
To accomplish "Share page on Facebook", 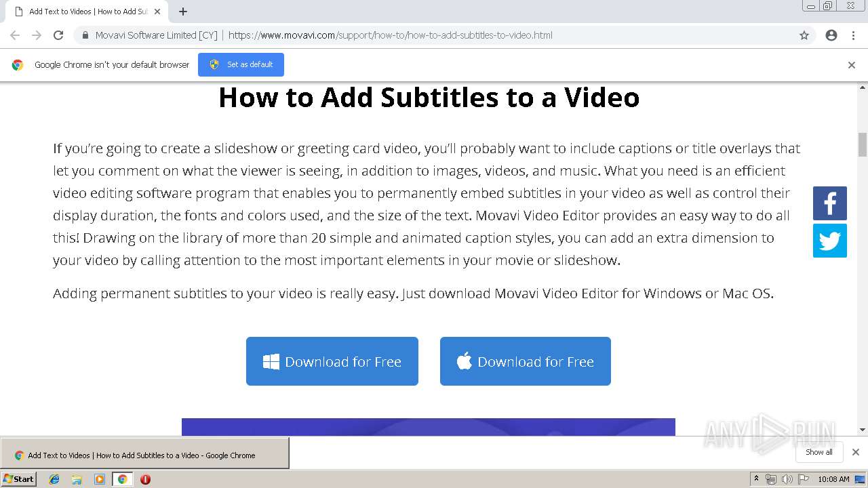I will (x=830, y=203).
